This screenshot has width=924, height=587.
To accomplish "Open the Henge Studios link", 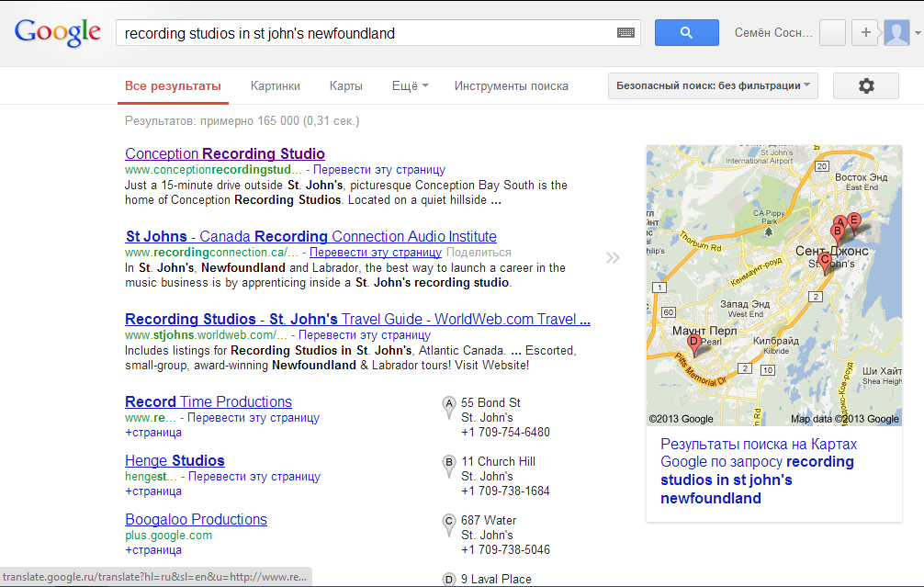I will [x=175, y=460].
